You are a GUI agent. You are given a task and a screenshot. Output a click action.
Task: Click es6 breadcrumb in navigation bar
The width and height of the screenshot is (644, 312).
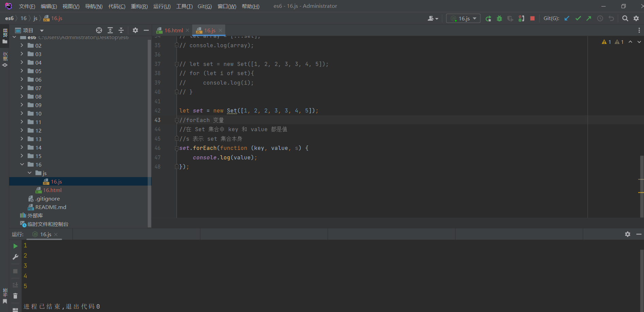coord(10,18)
